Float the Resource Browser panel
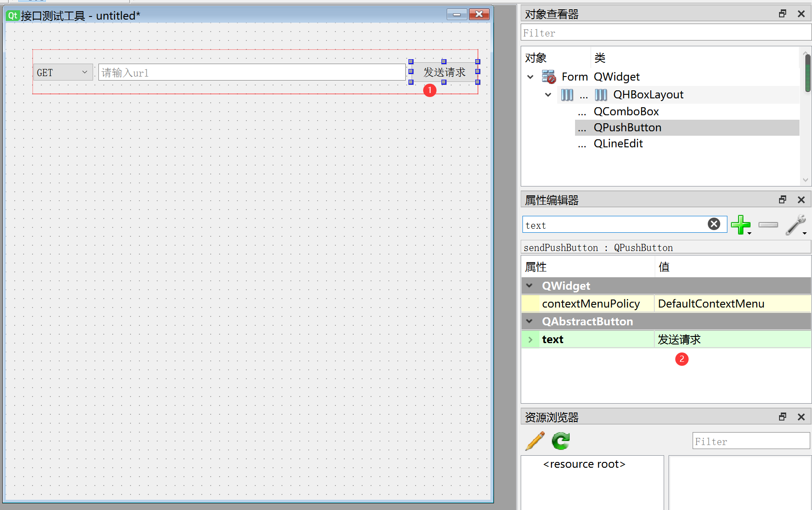 point(782,417)
